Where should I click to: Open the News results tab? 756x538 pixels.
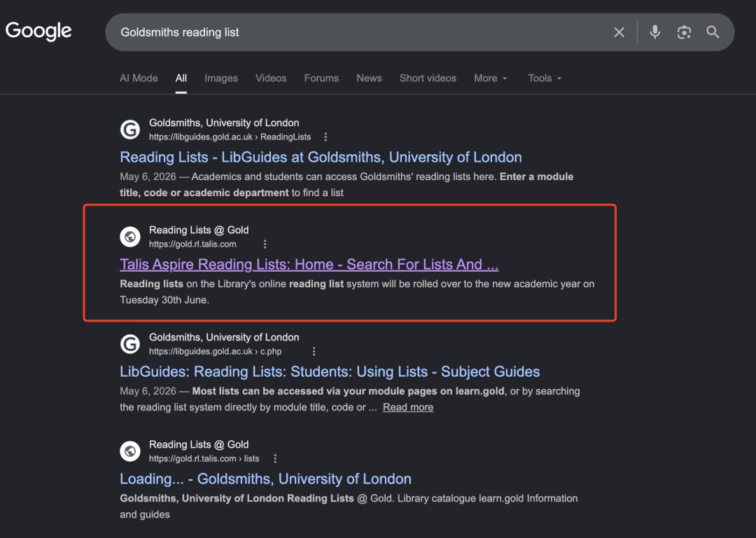click(369, 78)
